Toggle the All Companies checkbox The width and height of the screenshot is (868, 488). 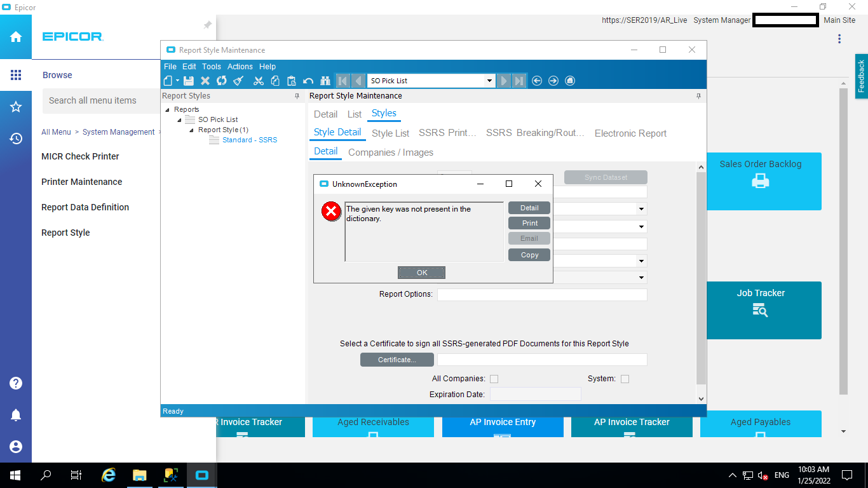coord(494,379)
